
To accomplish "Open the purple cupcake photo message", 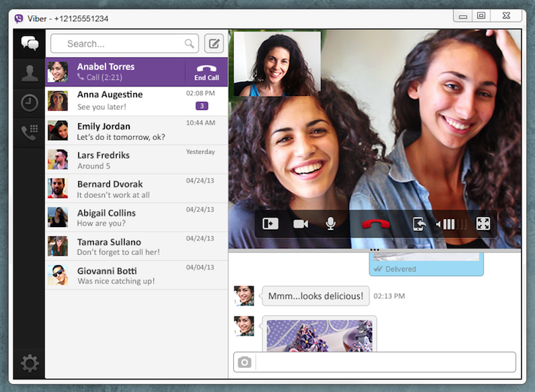I will coord(320,334).
